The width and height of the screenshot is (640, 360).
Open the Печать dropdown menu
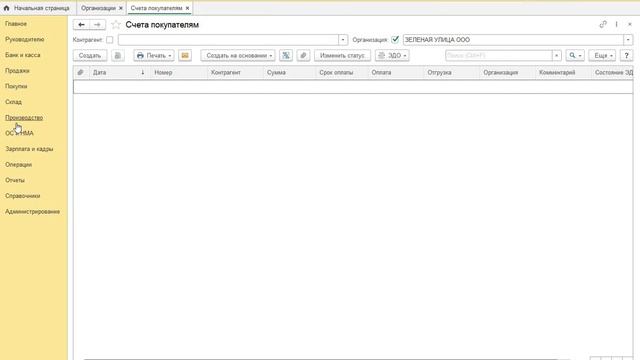pos(154,56)
